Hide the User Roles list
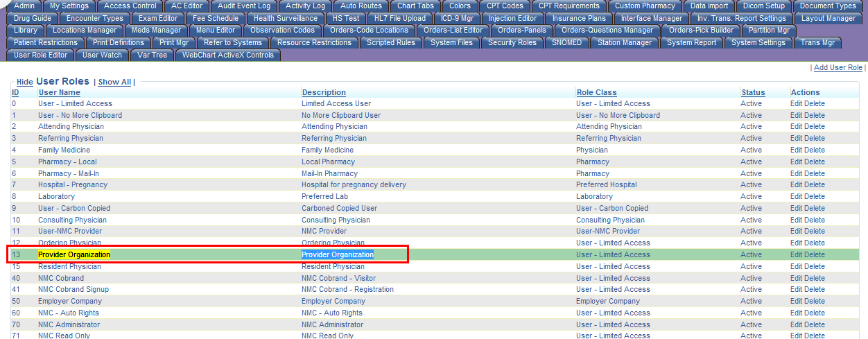The image size is (868, 339). click(25, 82)
